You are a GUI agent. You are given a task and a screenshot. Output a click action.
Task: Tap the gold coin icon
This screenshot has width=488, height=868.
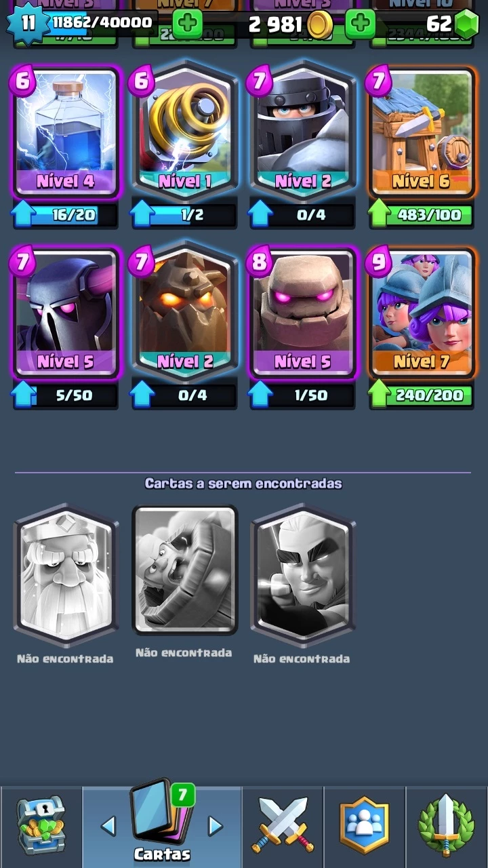(x=319, y=25)
